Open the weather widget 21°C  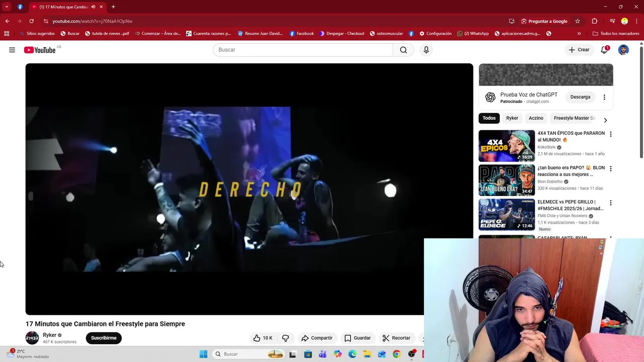(x=28, y=354)
